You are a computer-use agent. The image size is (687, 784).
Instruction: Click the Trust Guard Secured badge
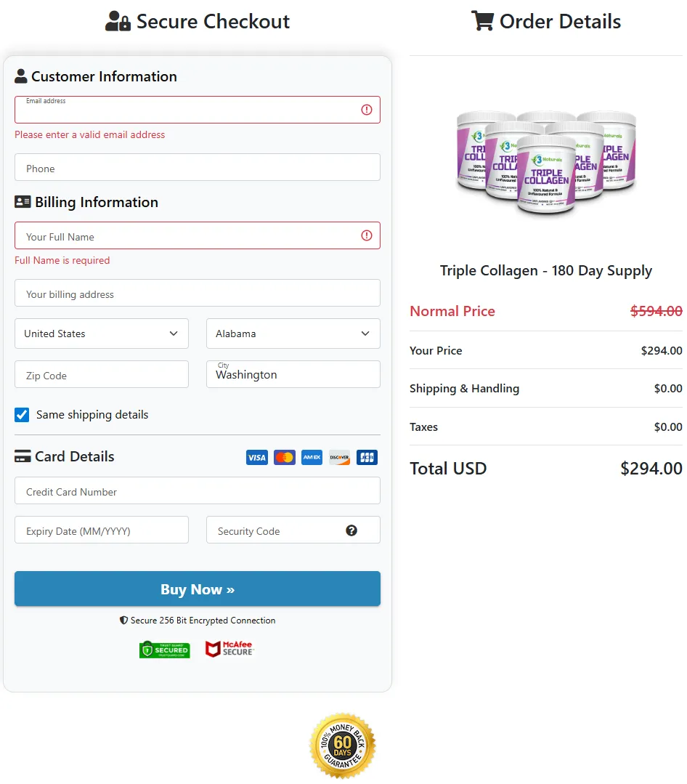coord(164,649)
